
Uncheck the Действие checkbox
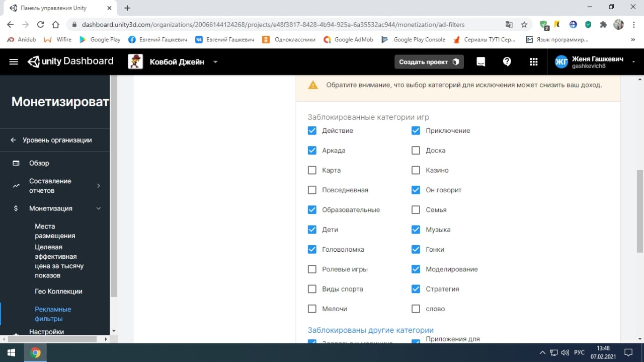(312, 130)
